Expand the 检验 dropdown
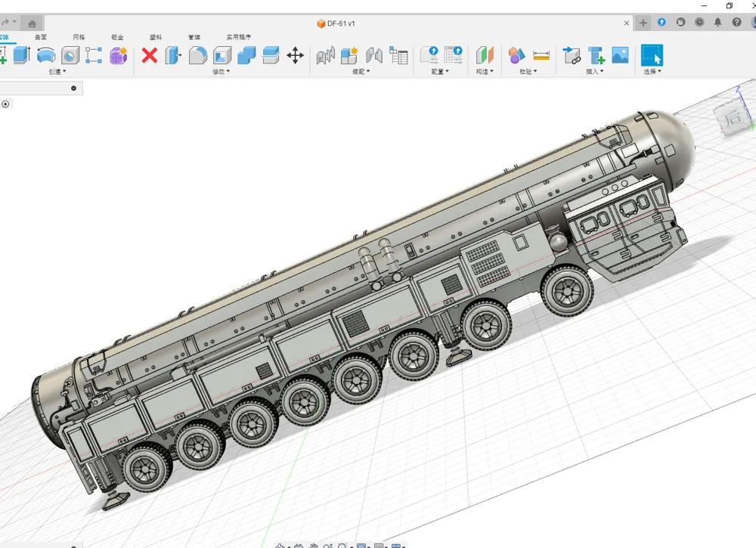 point(528,71)
